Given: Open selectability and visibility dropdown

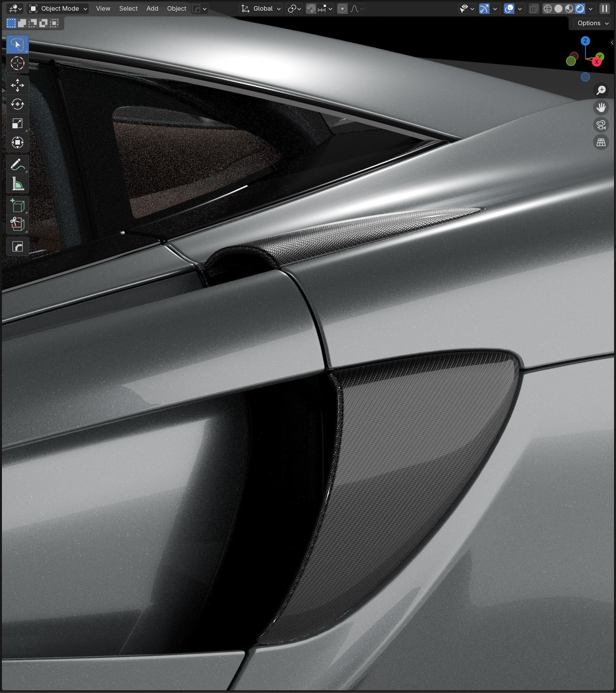Looking at the screenshot, I should point(467,8).
